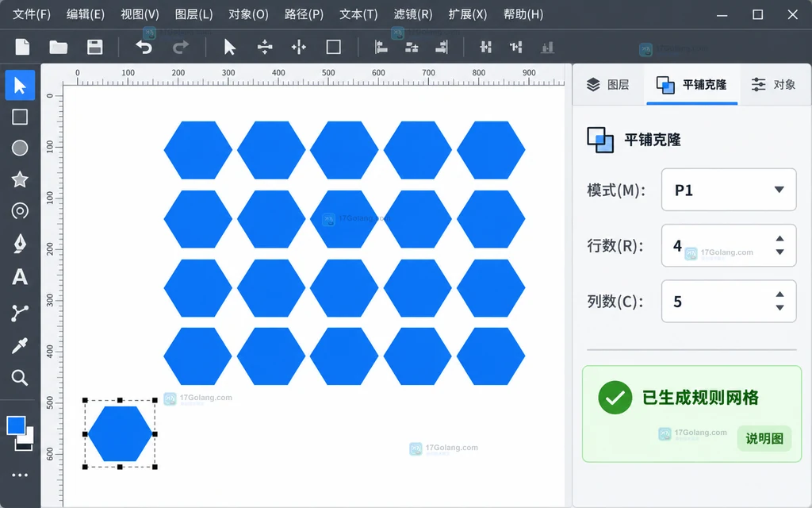This screenshot has height=508, width=812.
Task: Open the 对象(O) menu
Action: (248, 14)
